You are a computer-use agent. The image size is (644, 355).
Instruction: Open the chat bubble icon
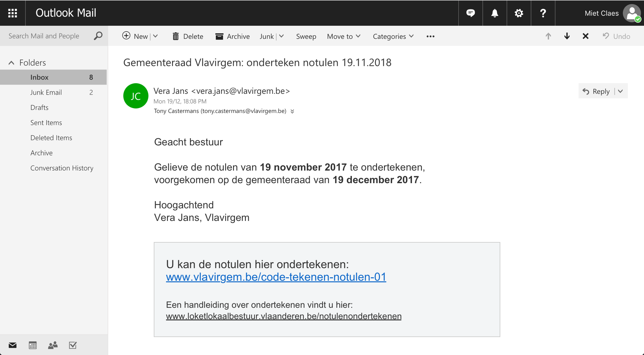pos(470,13)
